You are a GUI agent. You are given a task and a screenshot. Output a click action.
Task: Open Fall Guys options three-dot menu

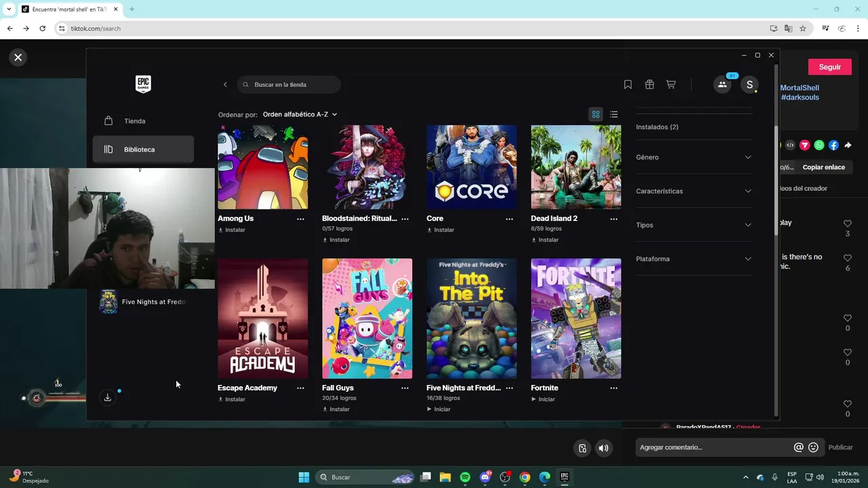click(x=405, y=388)
